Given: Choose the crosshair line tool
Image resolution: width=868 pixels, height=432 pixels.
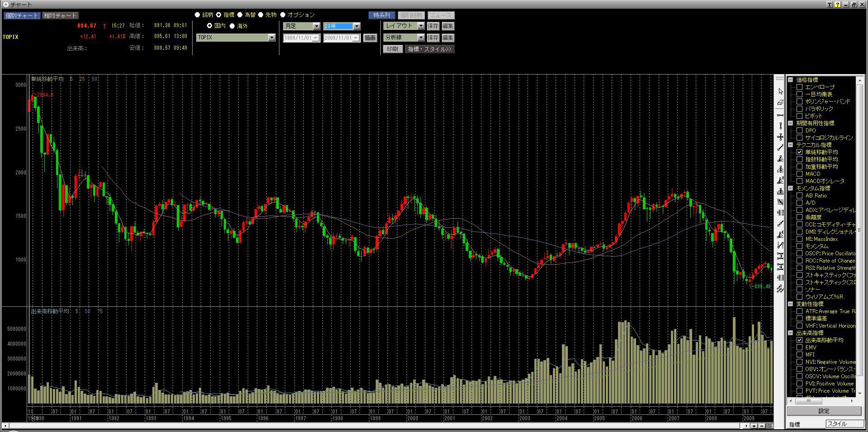Looking at the screenshot, I should [x=780, y=137].
